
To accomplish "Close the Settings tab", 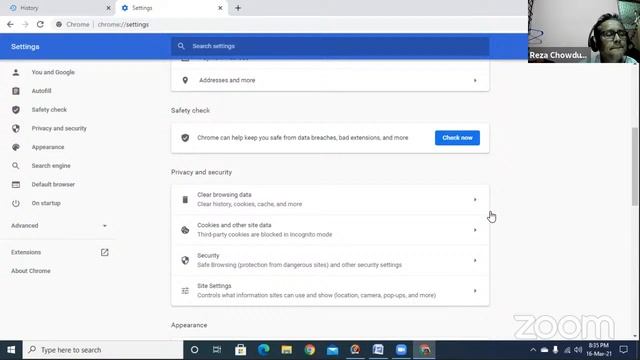I will (x=220, y=8).
